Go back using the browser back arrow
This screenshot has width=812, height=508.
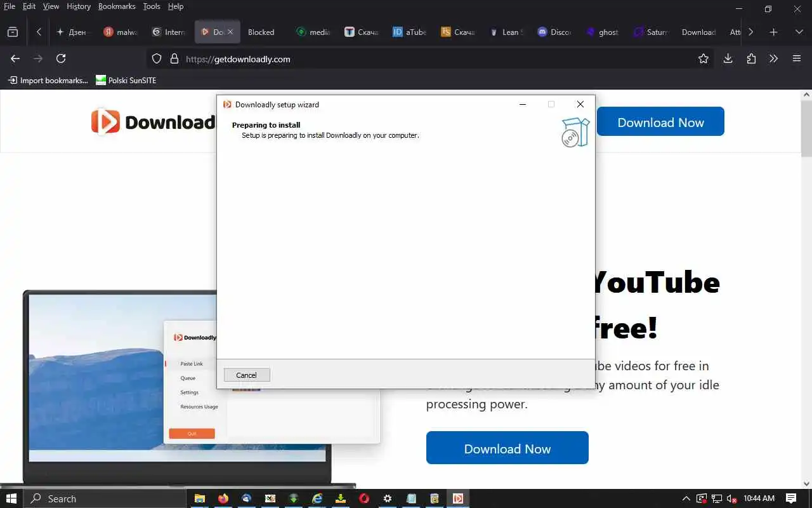pyautogui.click(x=15, y=58)
